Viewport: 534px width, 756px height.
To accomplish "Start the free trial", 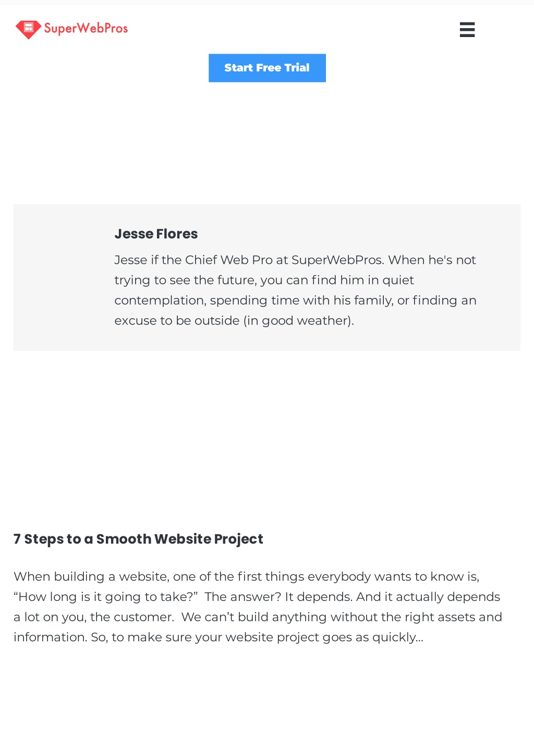I will click(267, 68).
